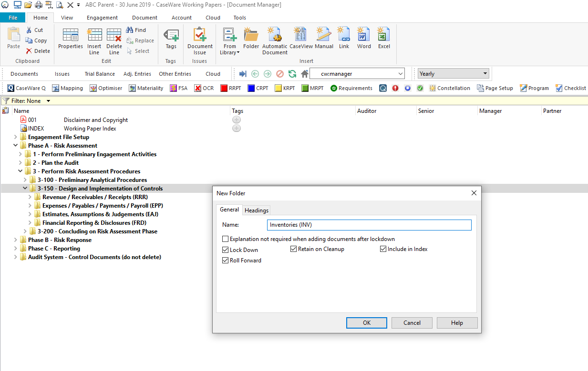
Task: Click the green refresh icon
Action: pos(292,74)
